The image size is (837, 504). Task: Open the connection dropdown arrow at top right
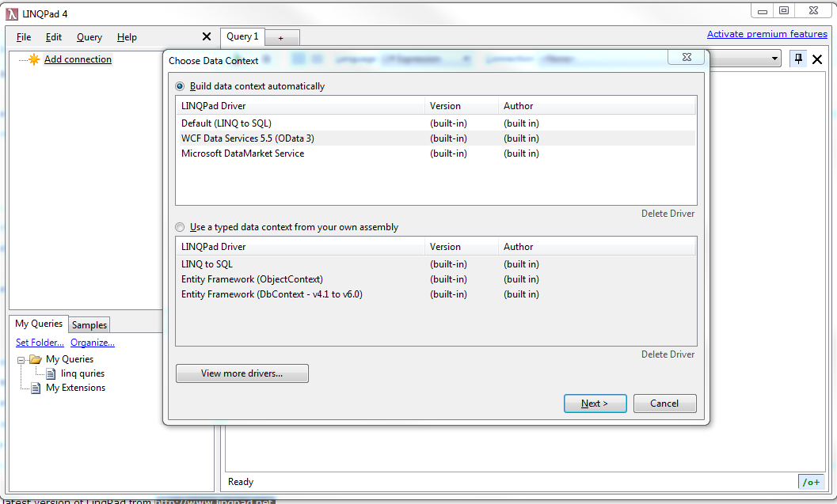pyautogui.click(x=774, y=59)
